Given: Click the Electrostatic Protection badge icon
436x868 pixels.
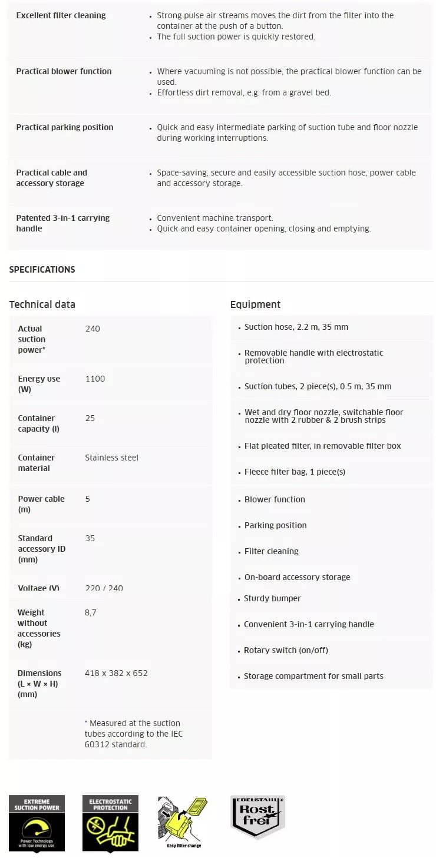Looking at the screenshot, I should (x=110, y=823).
